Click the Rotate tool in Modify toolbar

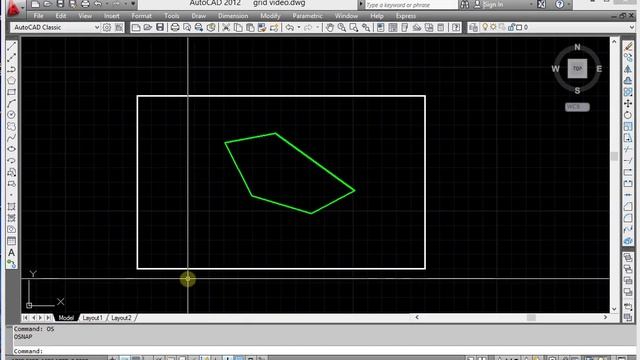[628, 115]
